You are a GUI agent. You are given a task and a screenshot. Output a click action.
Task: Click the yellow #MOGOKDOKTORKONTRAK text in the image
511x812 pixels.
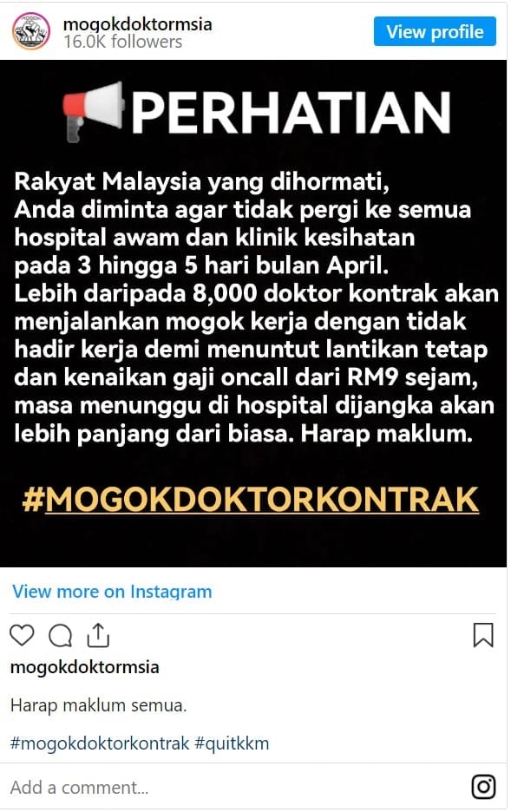pyautogui.click(x=251, y=499)
